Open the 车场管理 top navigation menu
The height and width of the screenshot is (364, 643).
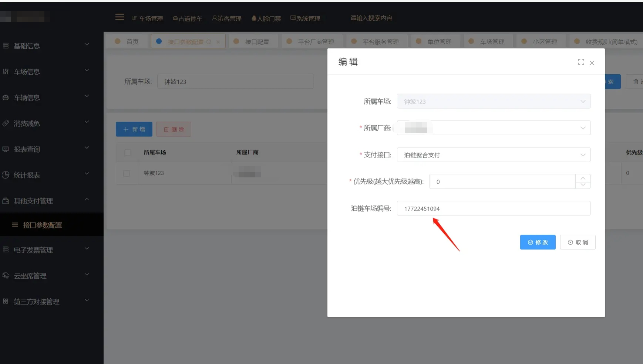(148, 18)
